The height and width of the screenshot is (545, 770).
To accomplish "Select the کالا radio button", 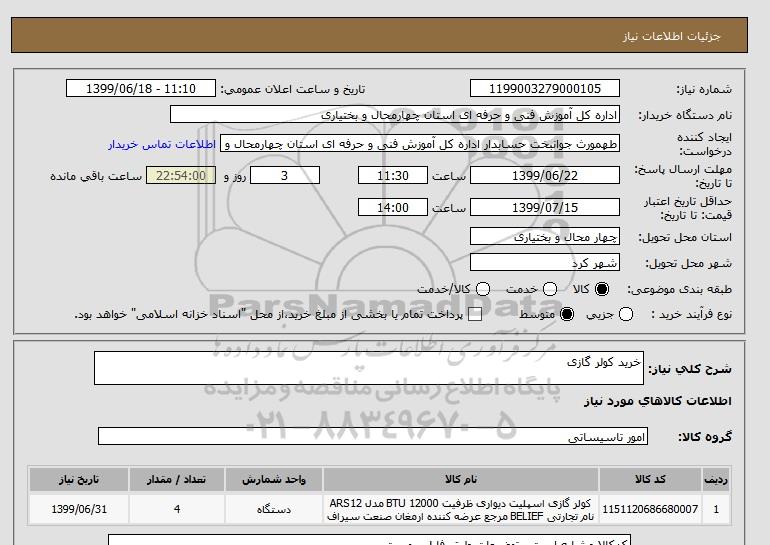I will click(602, 289).
